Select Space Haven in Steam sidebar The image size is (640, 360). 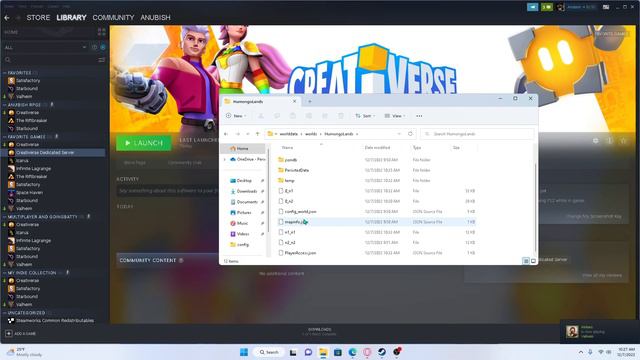(29, 193)
